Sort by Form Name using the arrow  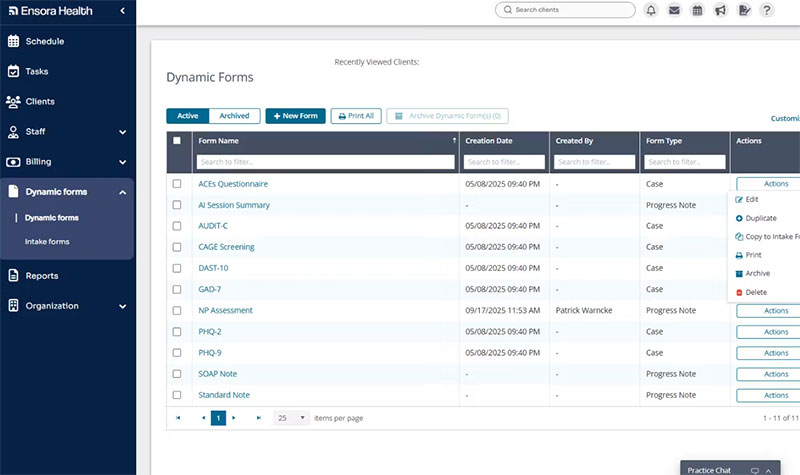454,140
